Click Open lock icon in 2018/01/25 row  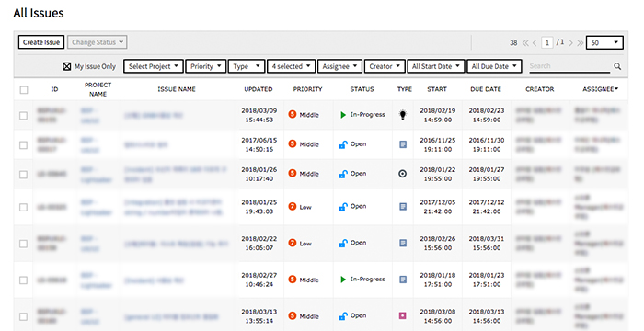coord(343,207)
